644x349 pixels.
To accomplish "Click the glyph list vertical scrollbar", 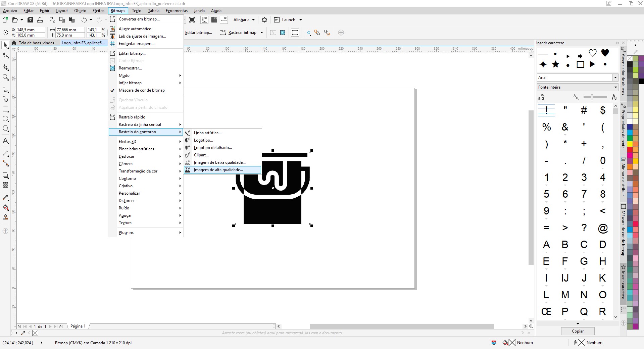I will 615,211.
